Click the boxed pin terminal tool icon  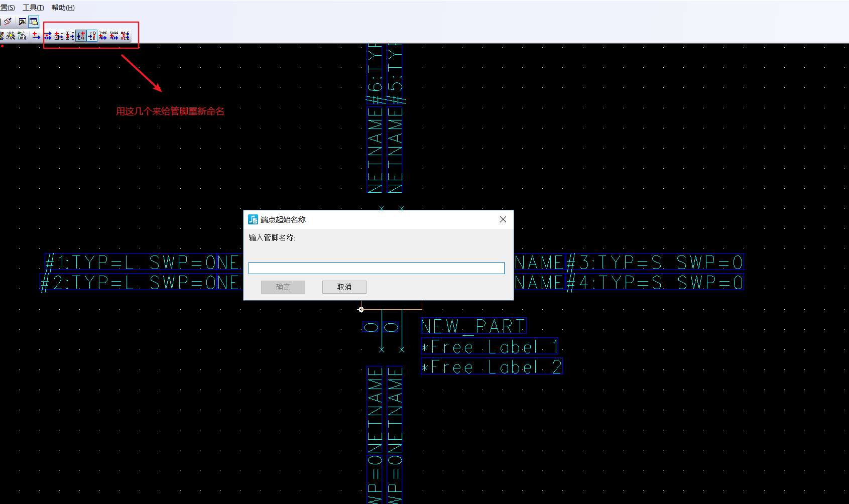pos(58,36)
